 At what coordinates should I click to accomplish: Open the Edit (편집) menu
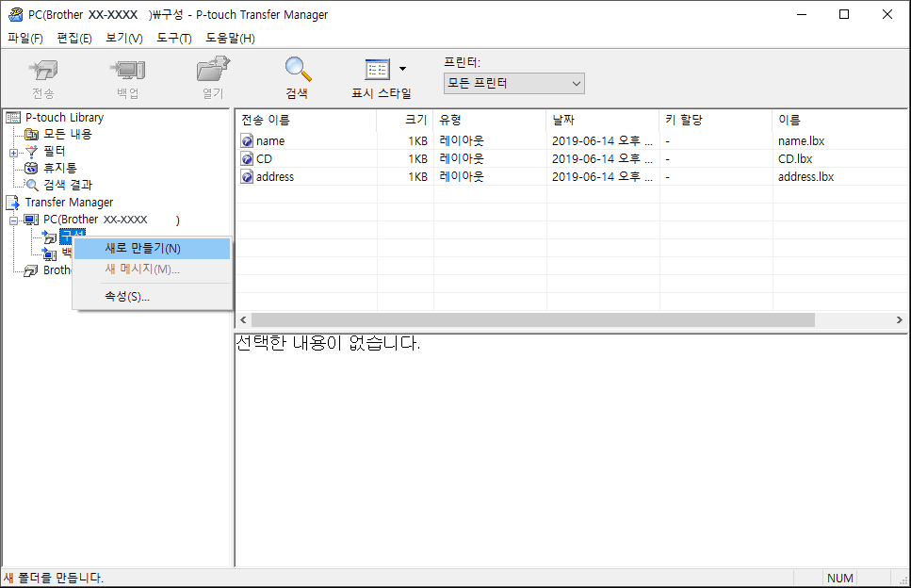coord(74,39)
